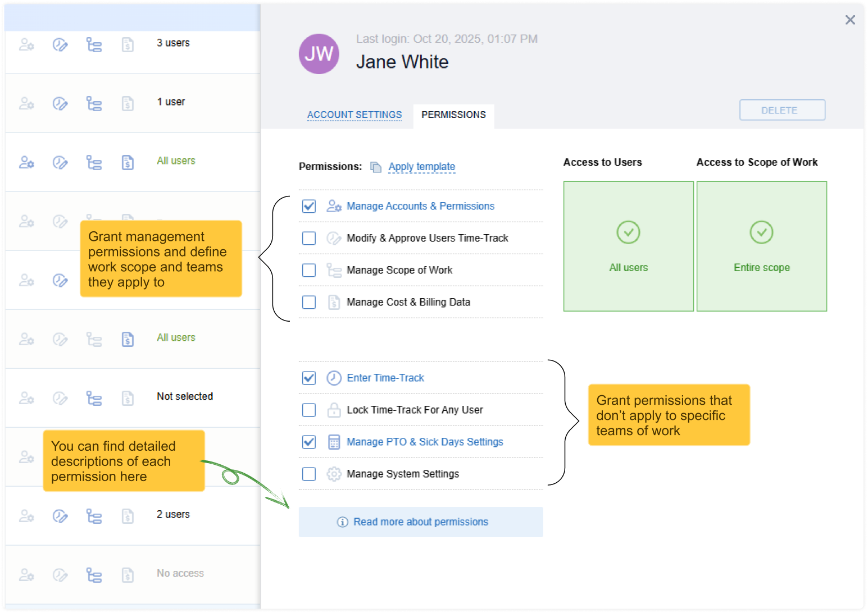Click the Lock Time-Track padlock icon
868x613 pixels.
click(x=334, y=410)
